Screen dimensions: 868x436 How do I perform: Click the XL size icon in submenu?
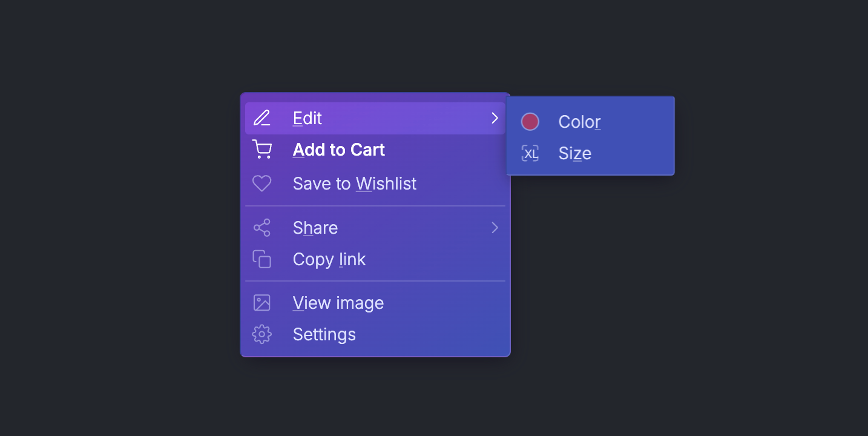(x=530, y=153)
